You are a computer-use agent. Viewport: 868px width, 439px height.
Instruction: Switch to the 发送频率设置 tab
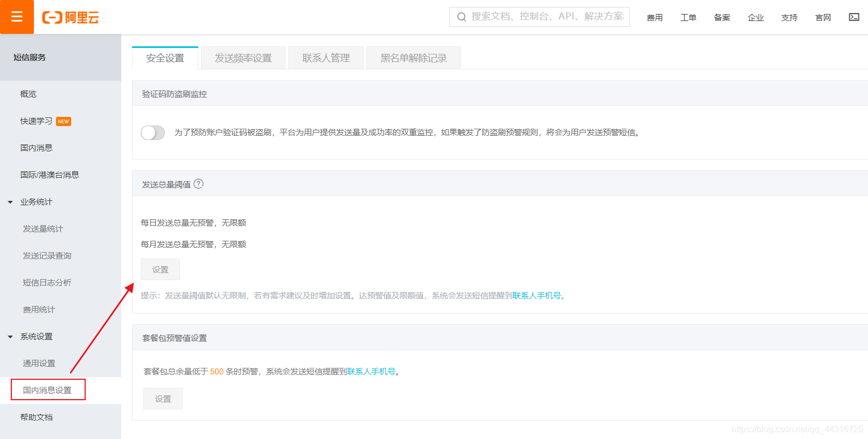point(243,58)
